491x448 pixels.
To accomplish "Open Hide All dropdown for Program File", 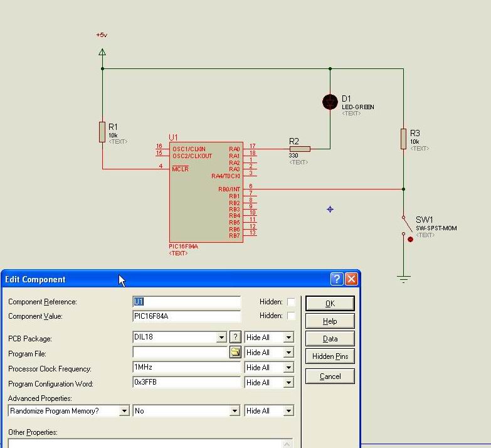I will (288, 353).
